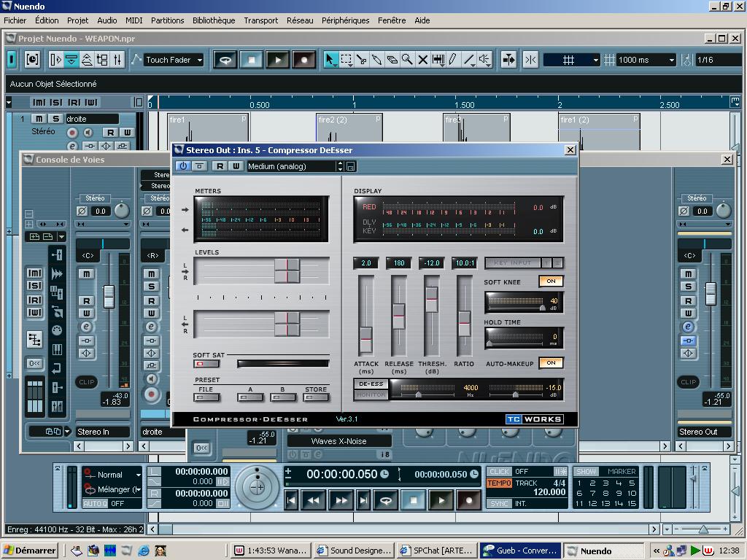Click the STORE preset button
This screenshot has width=747, height=560.
(316, 397)
